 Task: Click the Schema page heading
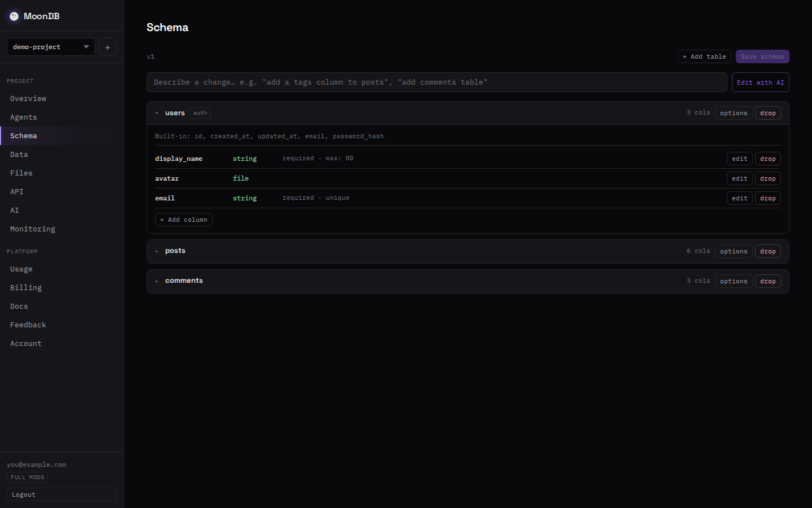(167, 27)
